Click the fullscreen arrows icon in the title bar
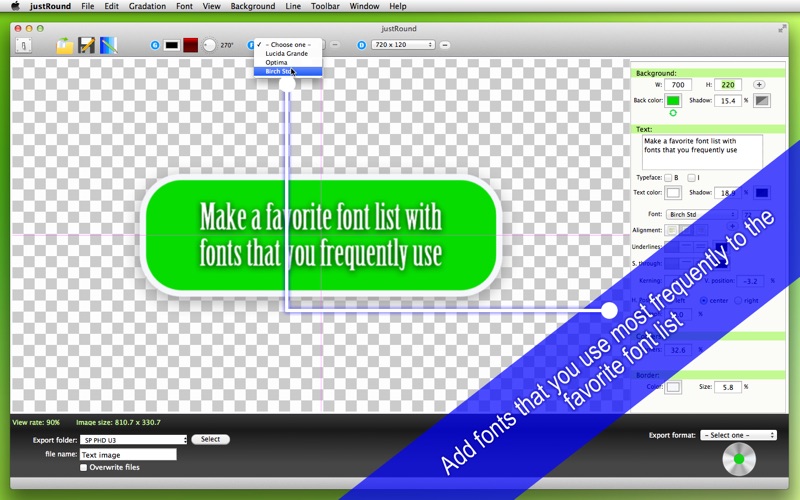Image resolution: width=800 pixels, height=500 pixels. [782, 29]
